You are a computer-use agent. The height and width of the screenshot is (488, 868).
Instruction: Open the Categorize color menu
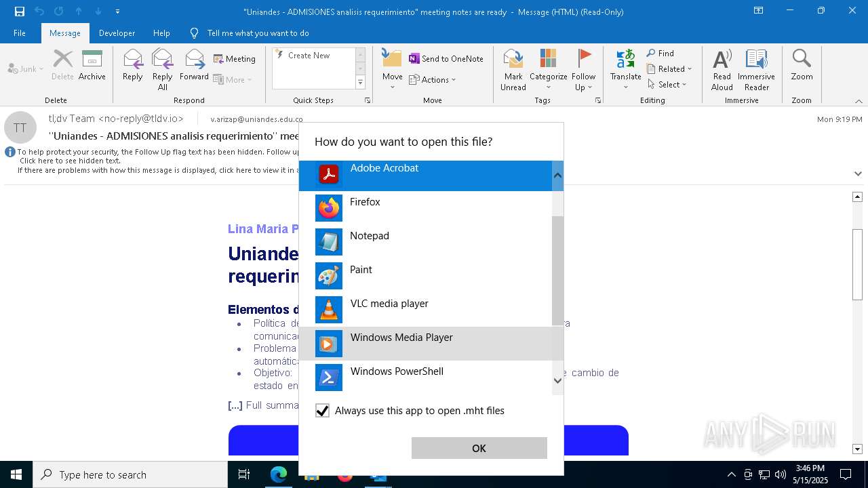click(x=548, y=70)
